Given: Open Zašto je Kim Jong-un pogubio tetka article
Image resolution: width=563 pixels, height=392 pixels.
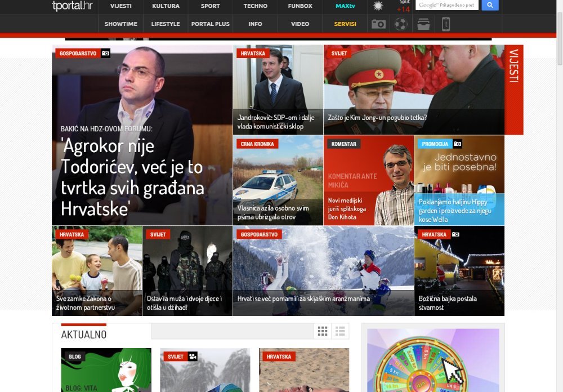Looking at the screenshot, I should tap(414, 90).
